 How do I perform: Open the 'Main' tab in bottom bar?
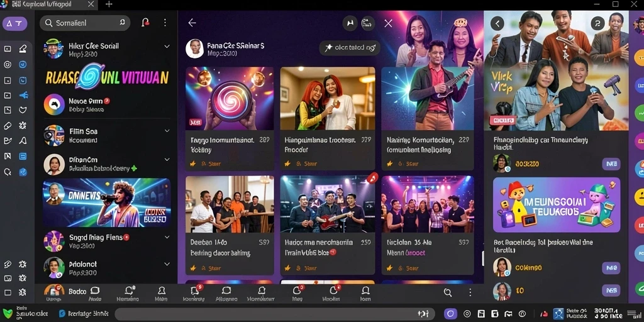pos(161,294)
